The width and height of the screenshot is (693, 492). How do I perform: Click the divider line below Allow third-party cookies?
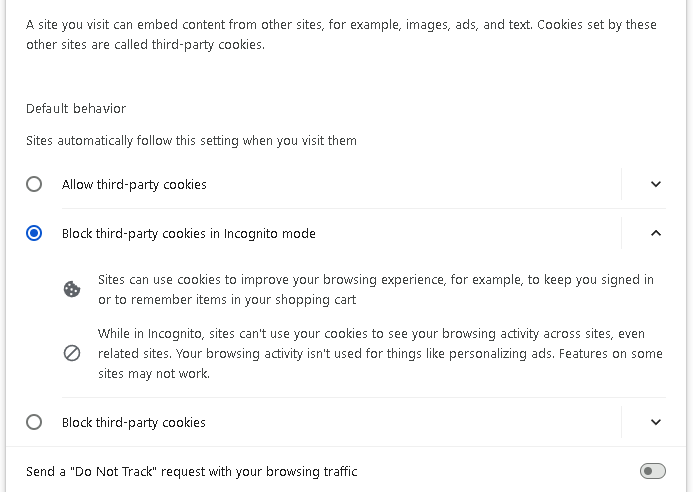tap(364, 208)
